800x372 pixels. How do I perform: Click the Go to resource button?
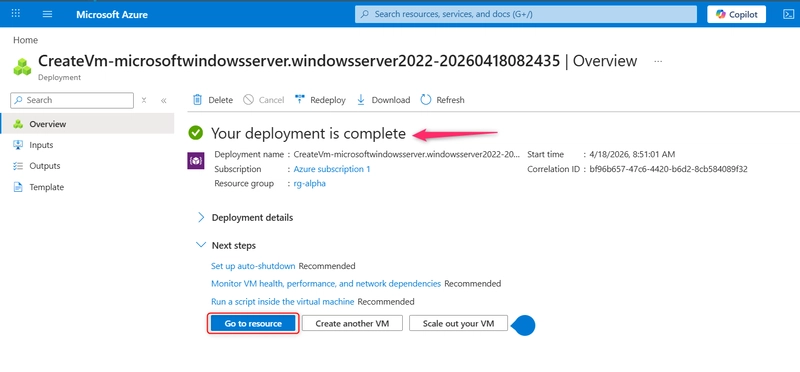pyautogui.click(x=253, y=324)
